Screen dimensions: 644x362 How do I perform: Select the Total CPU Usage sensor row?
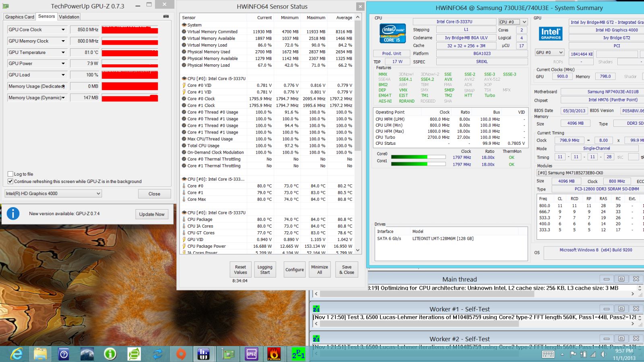[x=267, y=146]
